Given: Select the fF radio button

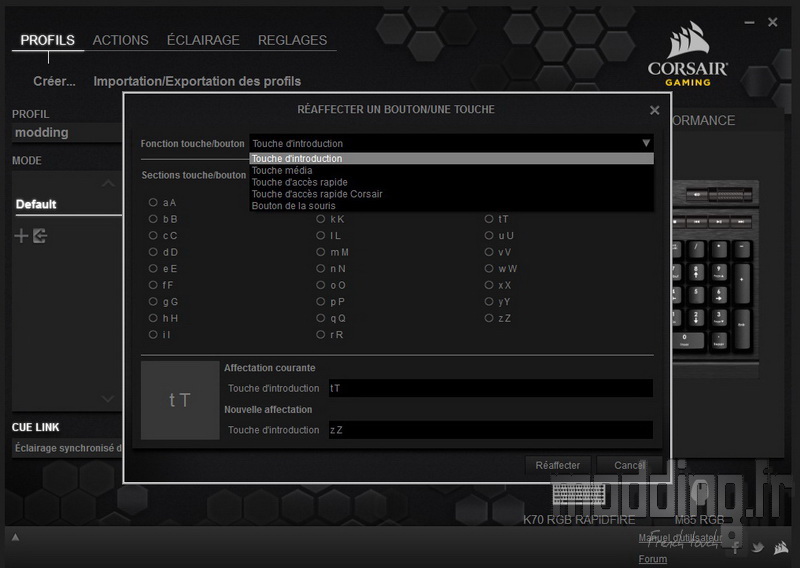Looking at the screenshot, I should point(153,285).
